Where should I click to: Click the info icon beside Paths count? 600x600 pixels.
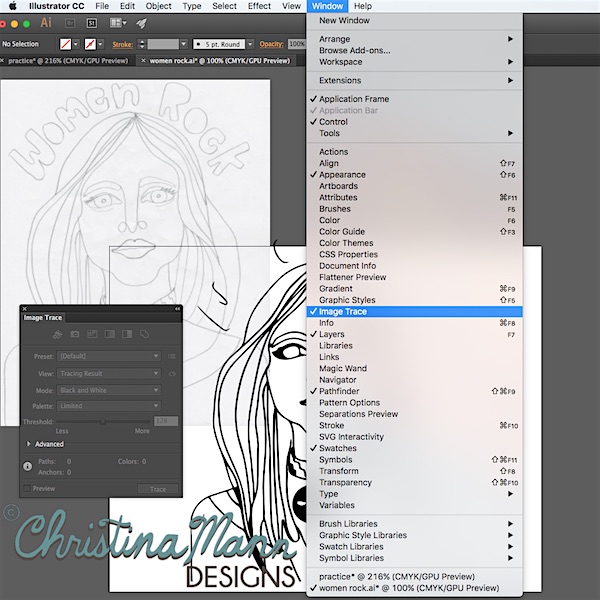point(28,466)
